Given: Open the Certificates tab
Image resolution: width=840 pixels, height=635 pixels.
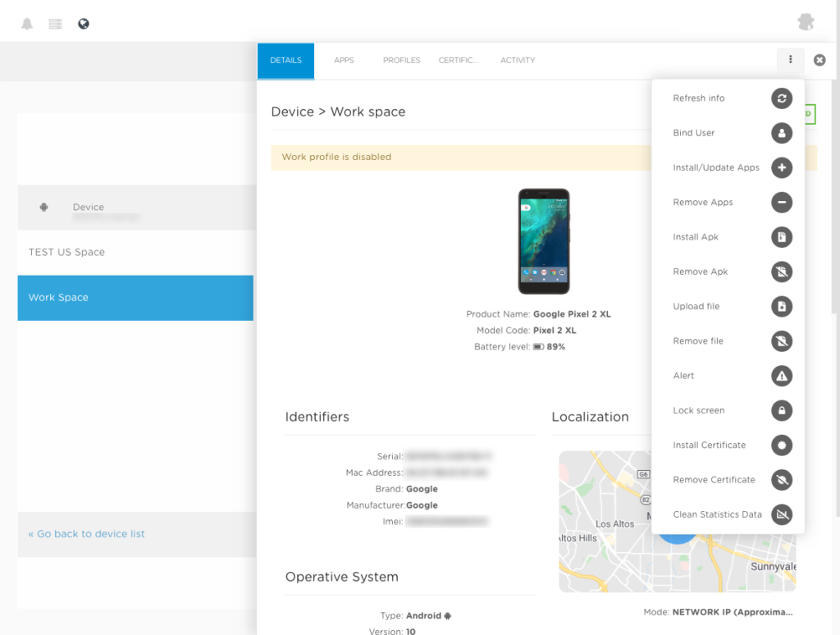Looking at the screenshot, I should click(x=458, y=61).
